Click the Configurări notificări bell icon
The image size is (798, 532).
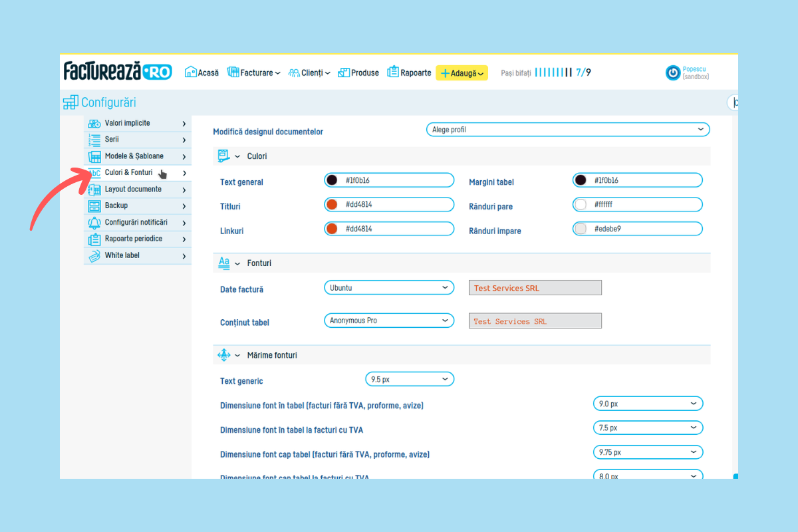click(94, 223)
